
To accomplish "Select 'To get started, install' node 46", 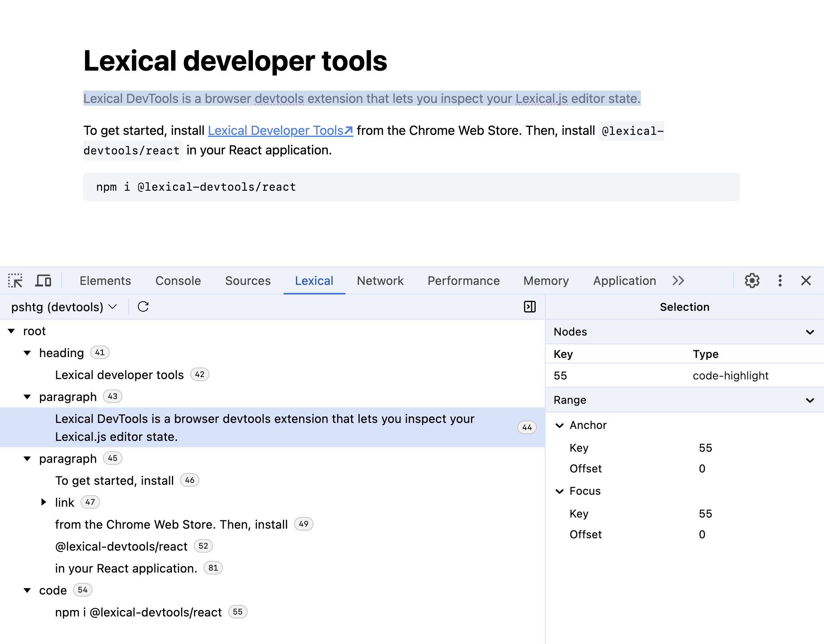I will 114,480.
